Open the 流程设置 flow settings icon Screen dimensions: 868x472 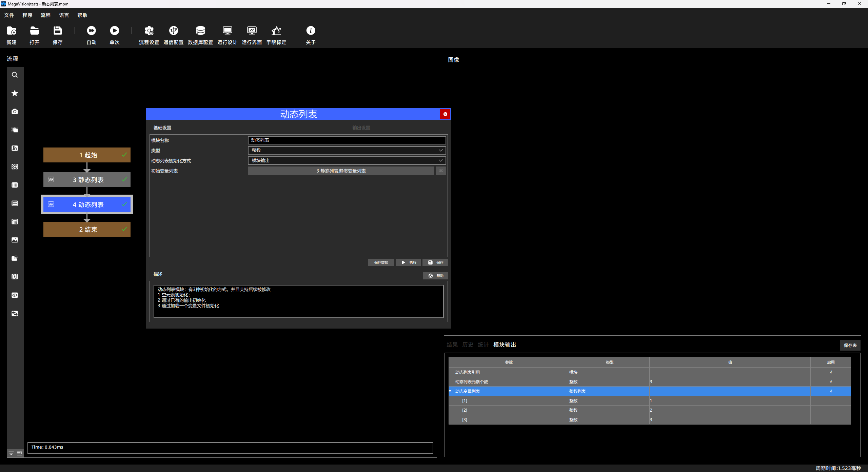[149, 31]
